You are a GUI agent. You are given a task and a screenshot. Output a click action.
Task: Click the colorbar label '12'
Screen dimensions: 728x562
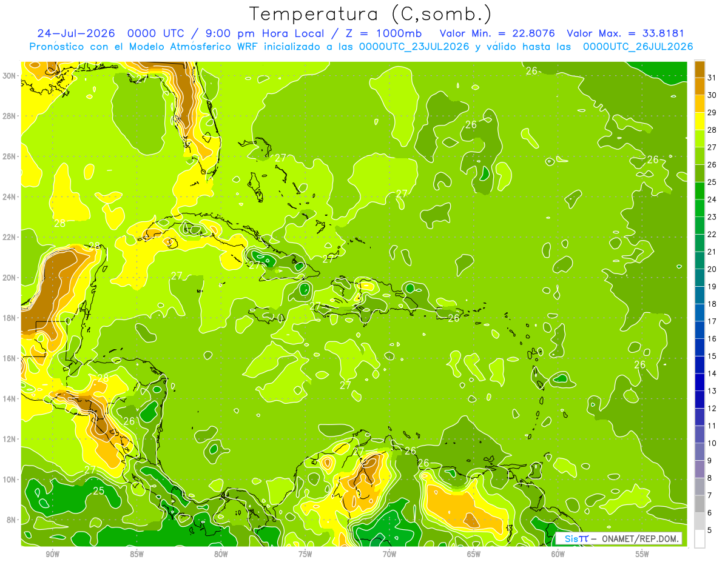click(712, 408)
